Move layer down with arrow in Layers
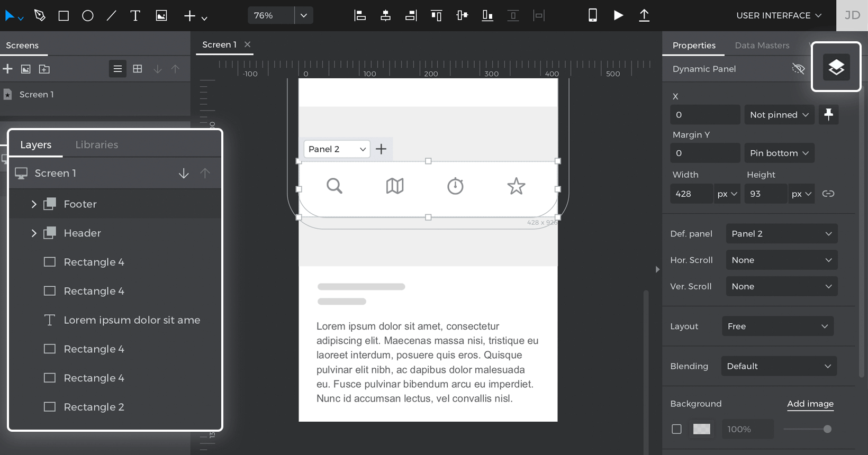 click(x=184, y=174)
